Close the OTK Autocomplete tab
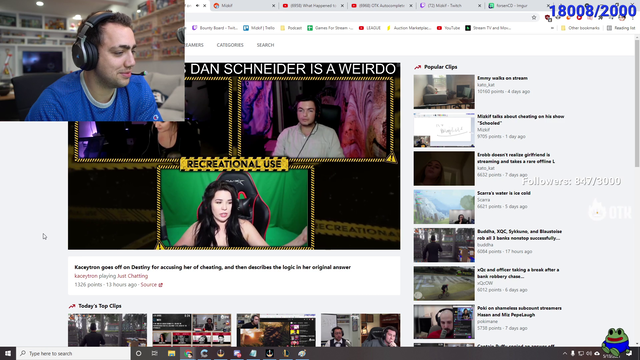 (x=411, y=6)
